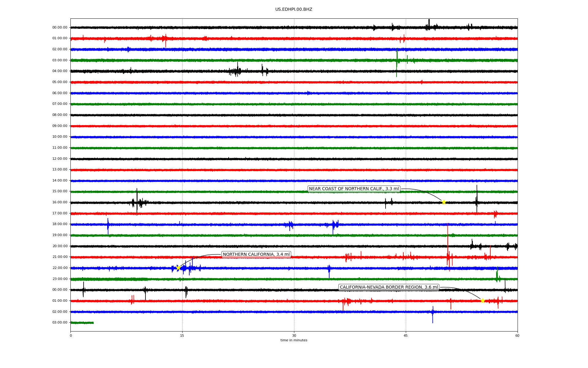Click the 14:00:00 hour label
Image resolution: width=588 pixels, height=368 pixels.
click(x=60, y=181)
